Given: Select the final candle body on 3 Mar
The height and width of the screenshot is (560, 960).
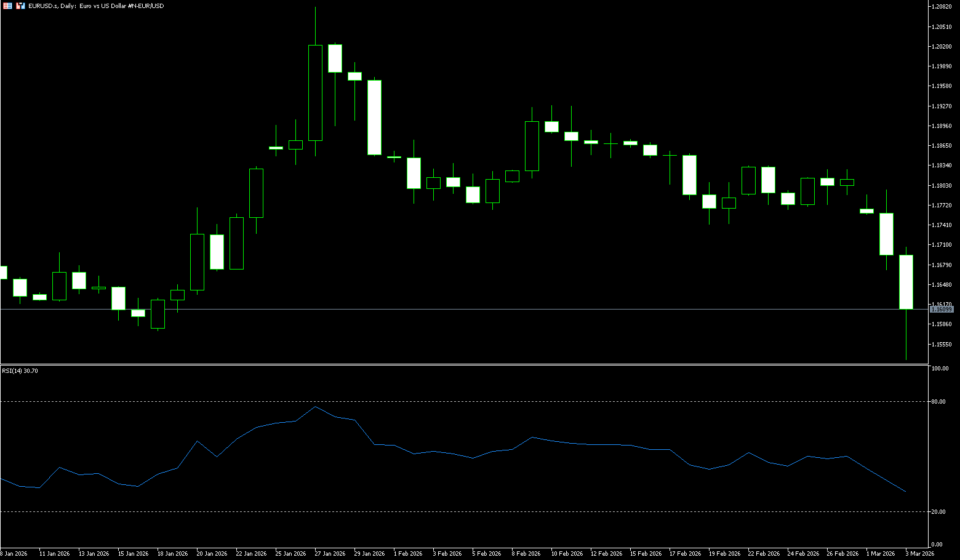Looking at the screenshot, I should click(906, 282).
